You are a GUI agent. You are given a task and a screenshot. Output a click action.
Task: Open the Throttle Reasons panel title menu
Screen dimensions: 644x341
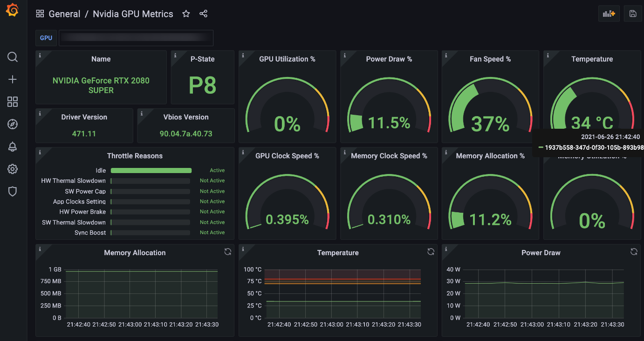135,156
